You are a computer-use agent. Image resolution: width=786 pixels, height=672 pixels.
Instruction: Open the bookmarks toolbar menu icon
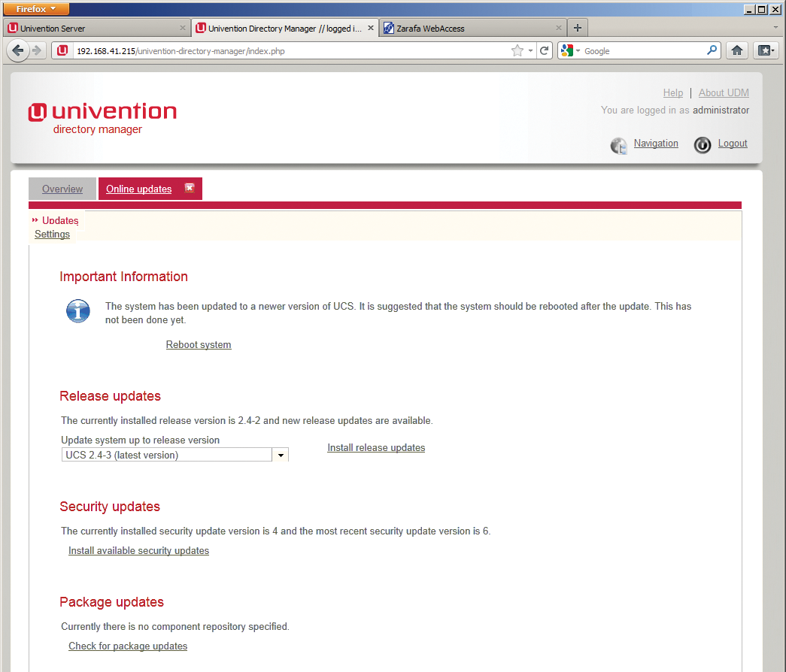point(766,51)
